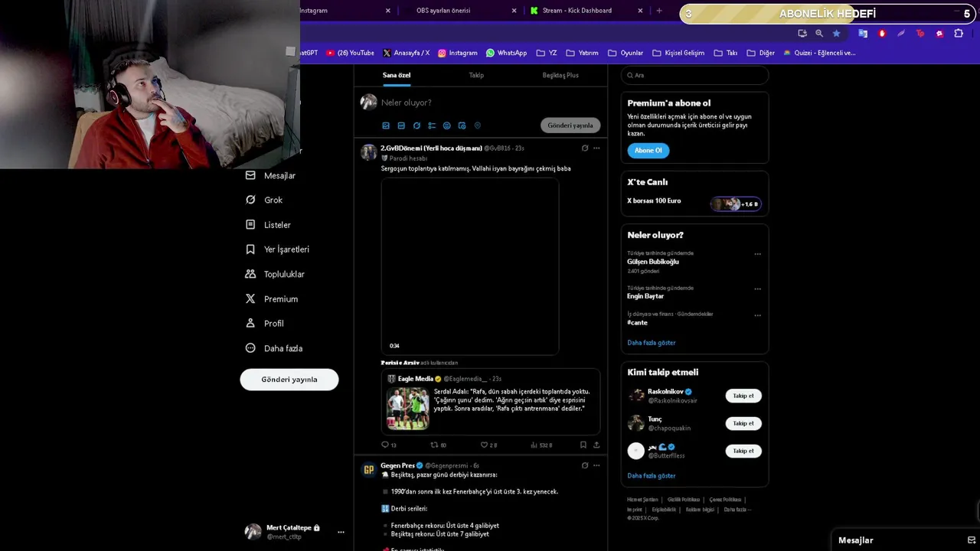
Task: Expand Daha fazla sidebar options
Action: tap(273, 348)
